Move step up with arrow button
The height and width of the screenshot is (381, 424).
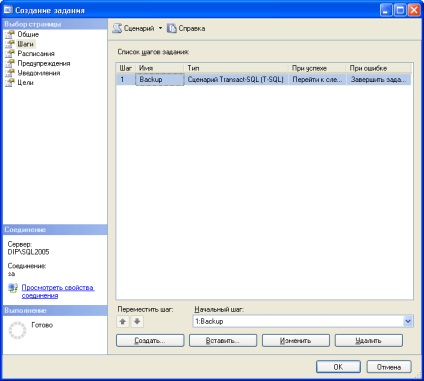pos(123,322)
